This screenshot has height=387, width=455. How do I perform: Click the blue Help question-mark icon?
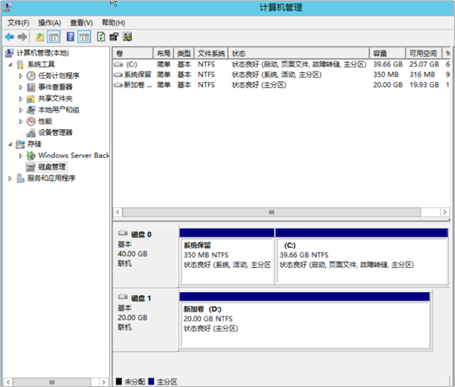click(70, 37)
